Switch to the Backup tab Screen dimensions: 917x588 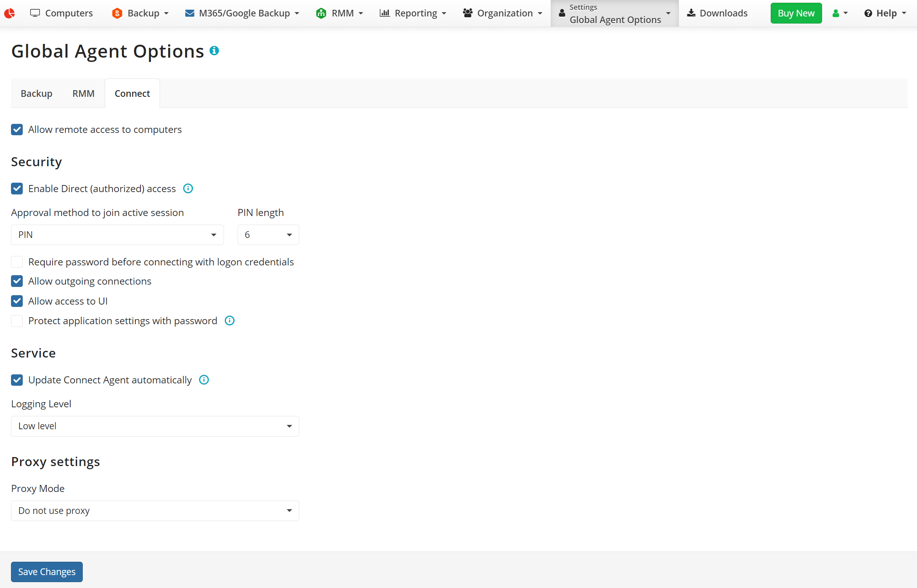(36, 94)
